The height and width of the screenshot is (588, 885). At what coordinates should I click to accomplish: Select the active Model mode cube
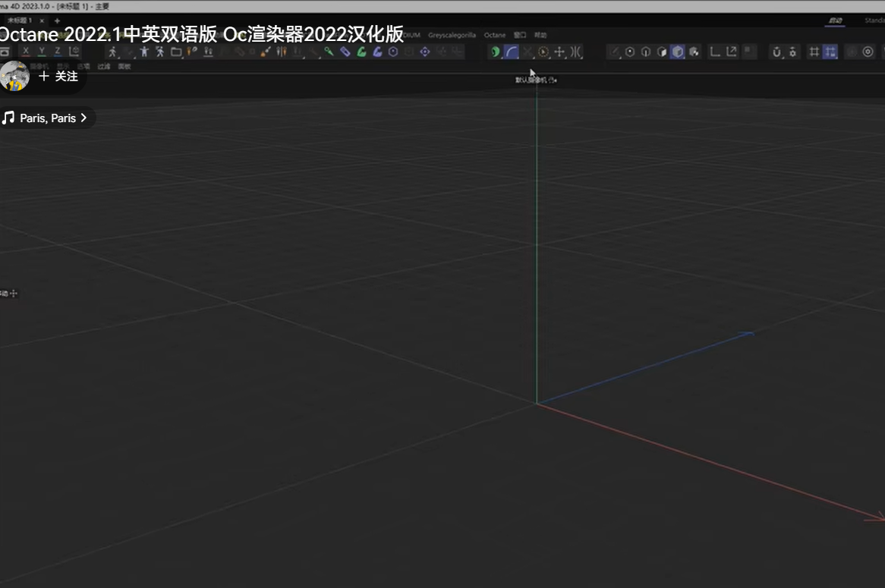[x=678, y=52]
